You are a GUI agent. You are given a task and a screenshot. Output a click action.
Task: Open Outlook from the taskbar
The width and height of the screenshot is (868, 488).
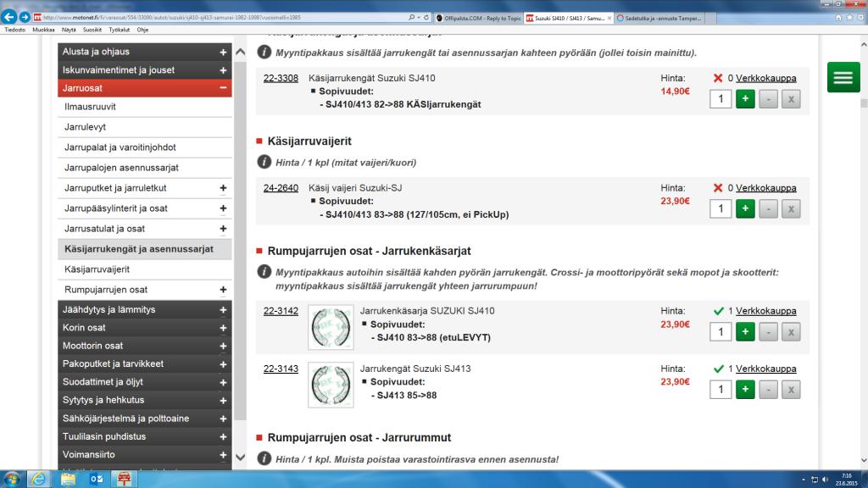coord(96,480)
